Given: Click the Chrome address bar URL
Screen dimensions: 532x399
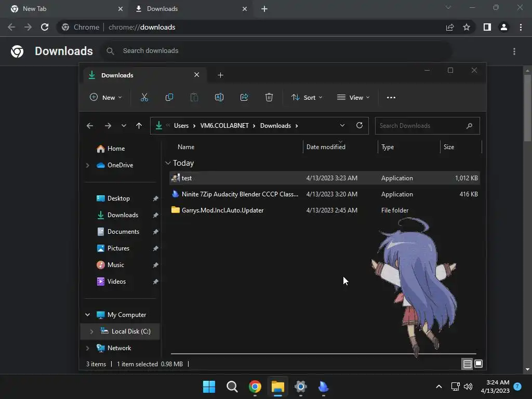Looking at the screenshot, I should (x=142, y=27).
